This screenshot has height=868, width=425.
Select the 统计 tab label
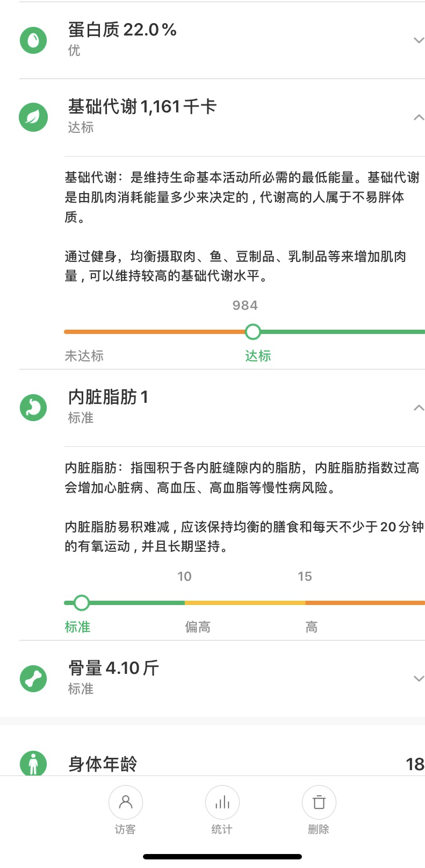tap(222, 829)
